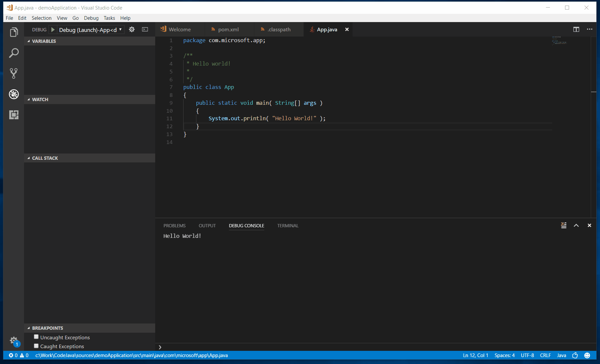Enable the Uncaught Exceptions breakpoint
Image resolution: width=600 pixels, height=364 pixels.
(x=36, y=337)
